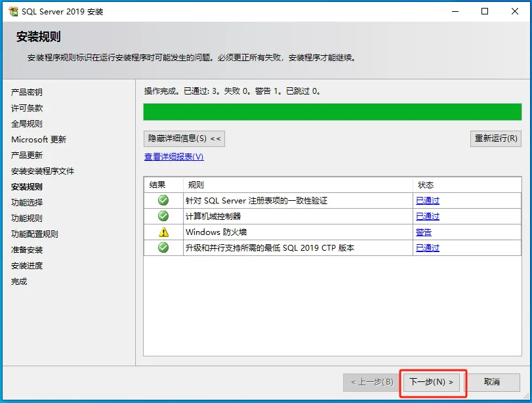Select 安装进度 step in sidebar

click(x=27, y=266)
